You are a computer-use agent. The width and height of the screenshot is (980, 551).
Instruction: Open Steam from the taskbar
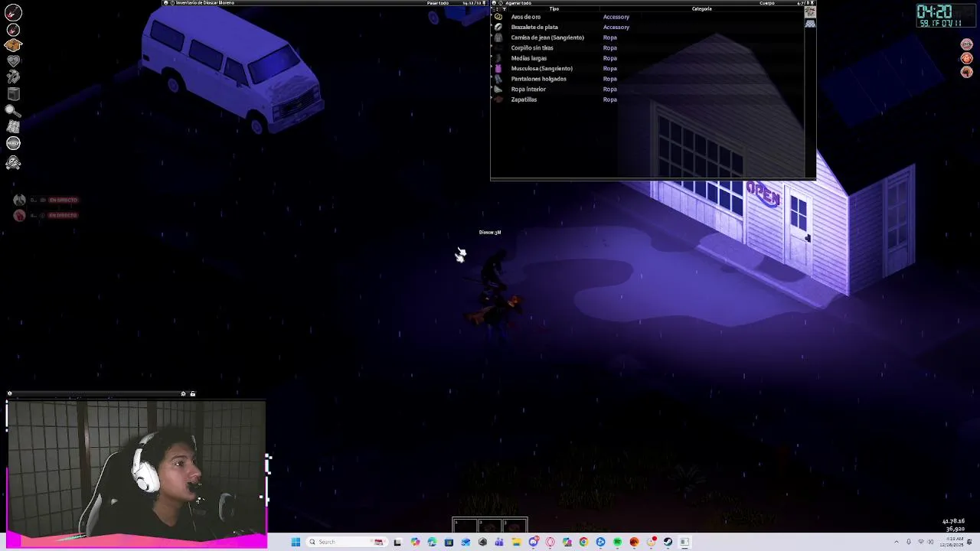coord(668,542)
